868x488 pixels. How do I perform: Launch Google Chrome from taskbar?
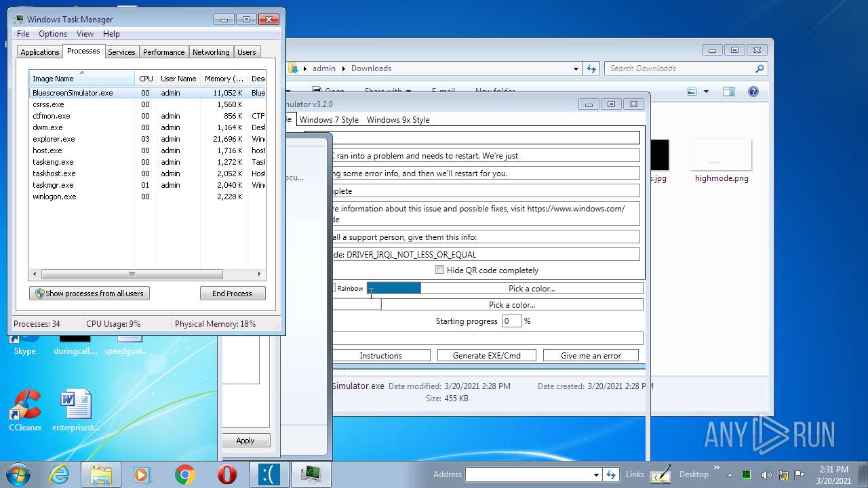(185, 474)
